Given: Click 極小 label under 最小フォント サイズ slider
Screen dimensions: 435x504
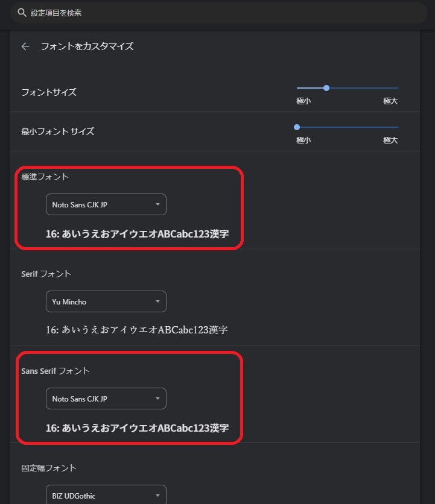Looking at the screenshot, I should (x=303, y=140).
